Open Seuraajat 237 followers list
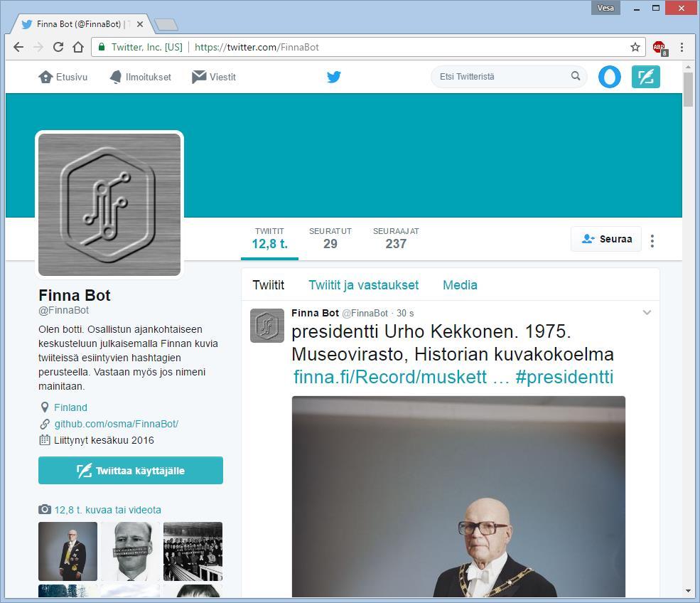 [x=396, y=238]
